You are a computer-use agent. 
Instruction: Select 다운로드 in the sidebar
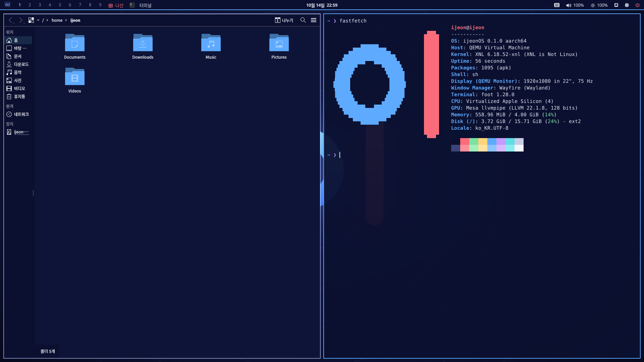point(18,64)
